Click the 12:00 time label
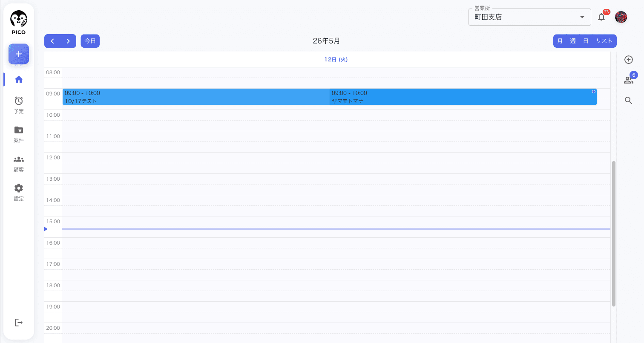This screenshot has height=343, width=644. [53, 158]
